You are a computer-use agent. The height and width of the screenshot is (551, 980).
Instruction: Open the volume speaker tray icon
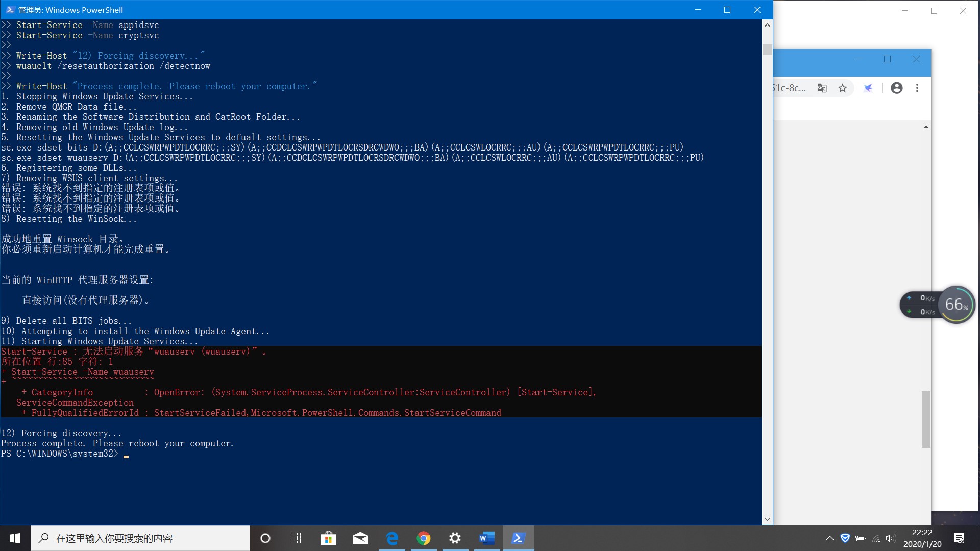pyautogui.click(x=891, y=538)
